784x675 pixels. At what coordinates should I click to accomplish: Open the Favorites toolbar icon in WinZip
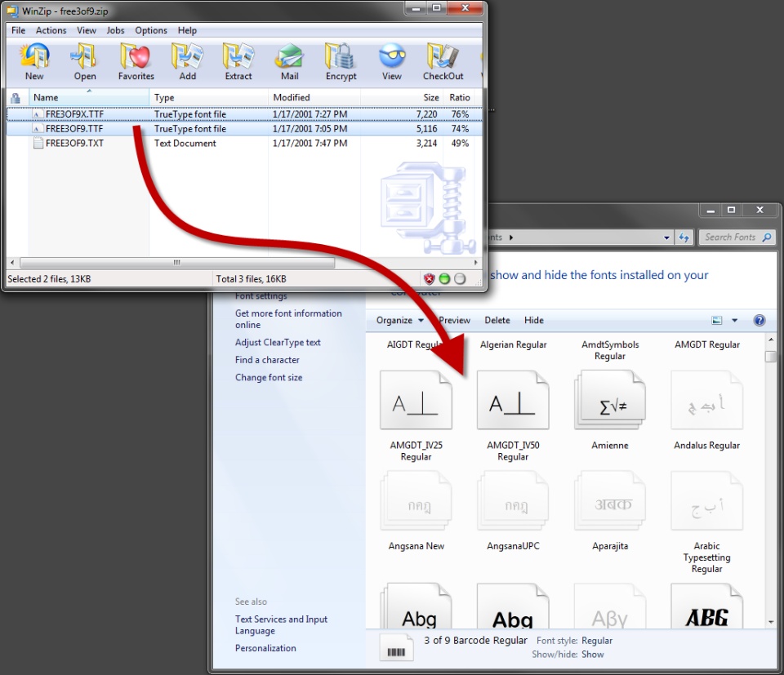pyautogui.click(x=136, y=56)
